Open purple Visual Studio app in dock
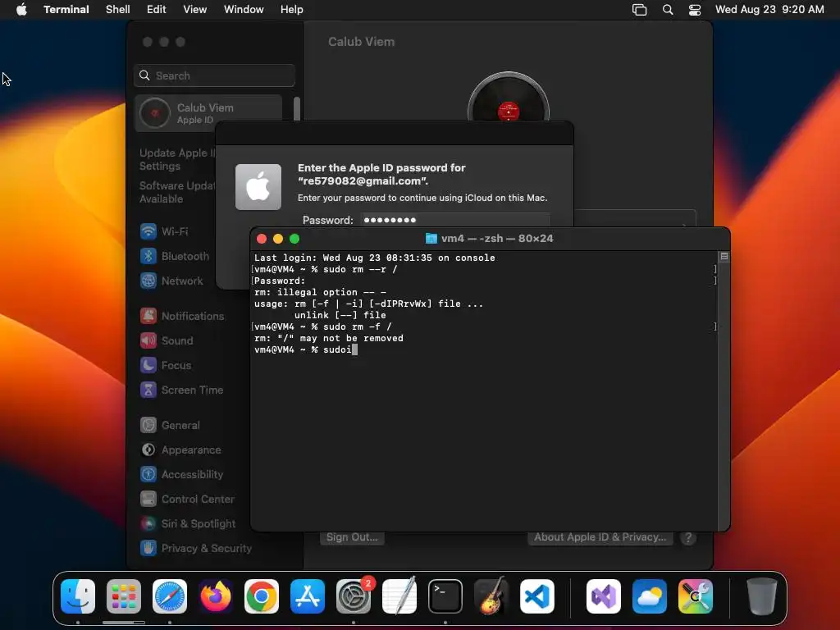 point(604,596)
